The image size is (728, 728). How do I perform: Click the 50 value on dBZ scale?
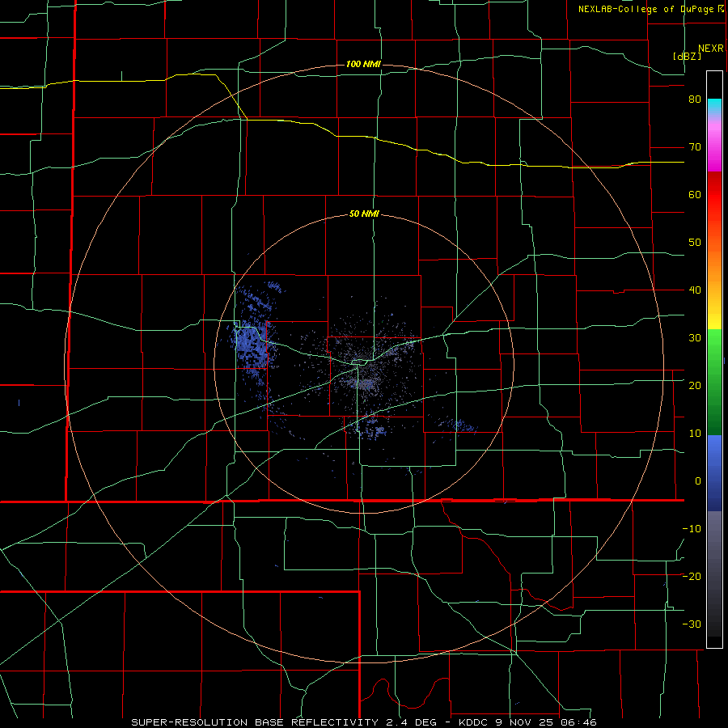coord(695,243)
